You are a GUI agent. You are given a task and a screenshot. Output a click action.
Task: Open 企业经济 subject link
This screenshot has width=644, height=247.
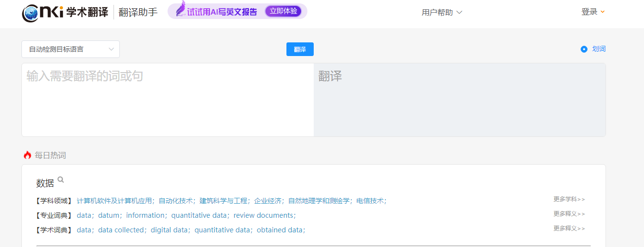click(268, 201)
